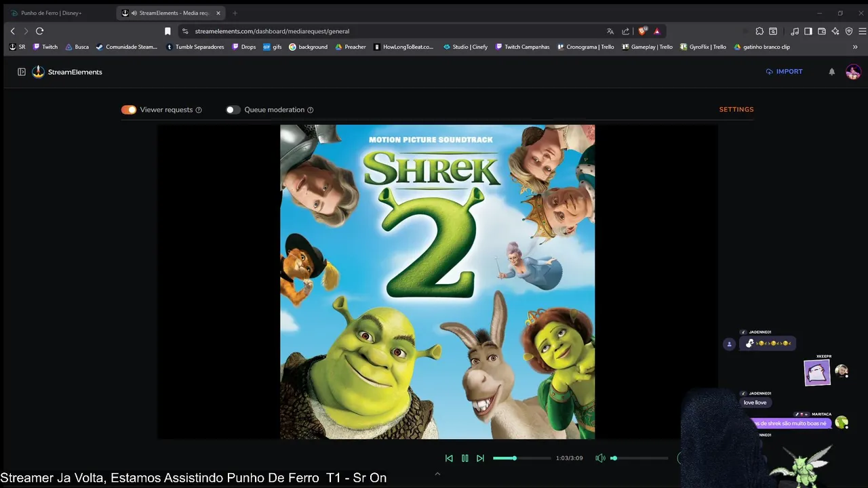
Task: Click the IMPORT button
Action: (x=784, y=71)
